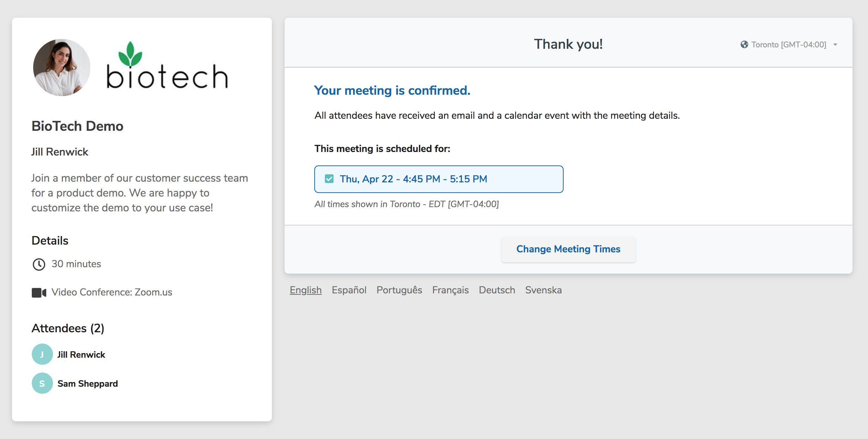Click the biotech leaf logo
868x439 pixels.
166,66
